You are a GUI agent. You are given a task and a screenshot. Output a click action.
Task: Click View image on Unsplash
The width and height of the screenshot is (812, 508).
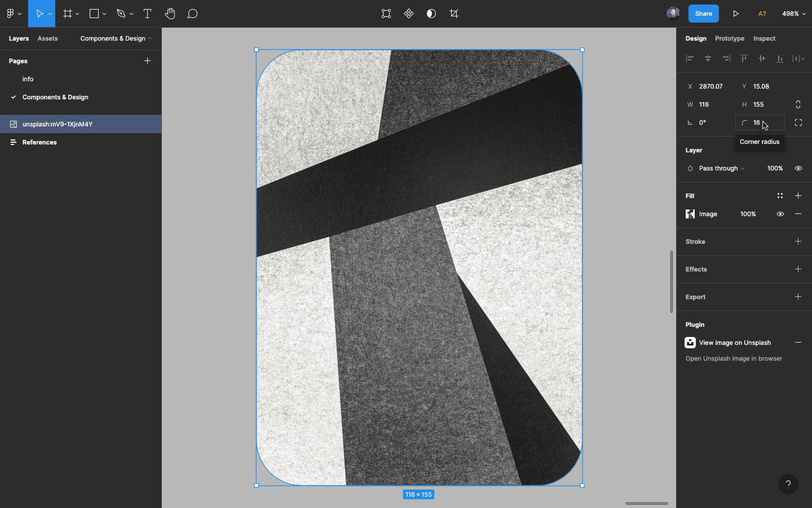[x=735, y=343]
